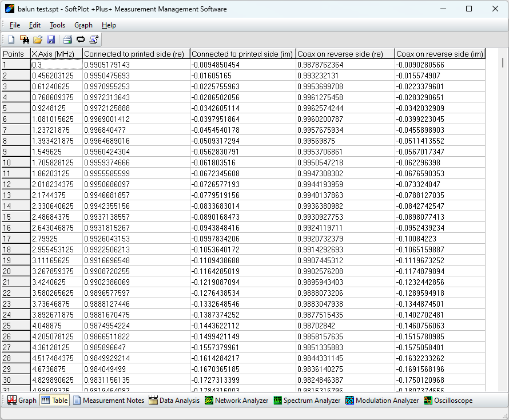Image resolution: width=509 pixels, height=420 pixels.
Task: Click the Find file binoculars icon
Action: 25,39
